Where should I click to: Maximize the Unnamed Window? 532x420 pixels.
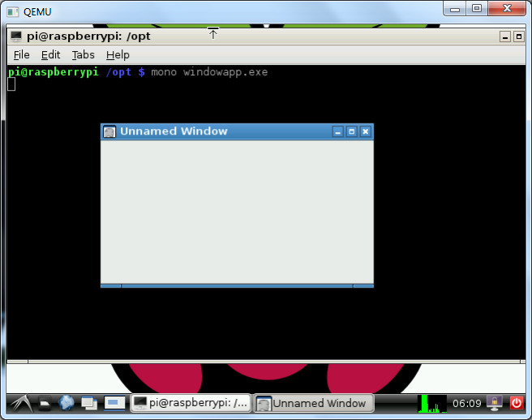coord(351,131)
